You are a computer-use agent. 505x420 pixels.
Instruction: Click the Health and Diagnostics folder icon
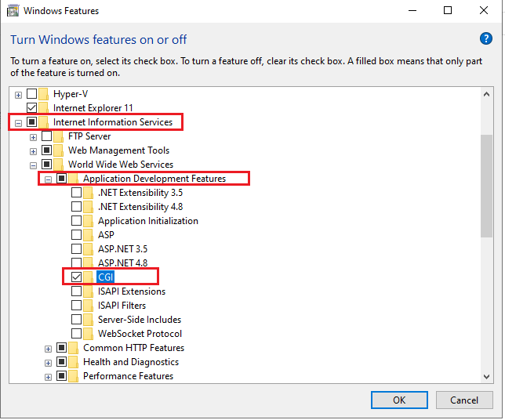point(73,362)
